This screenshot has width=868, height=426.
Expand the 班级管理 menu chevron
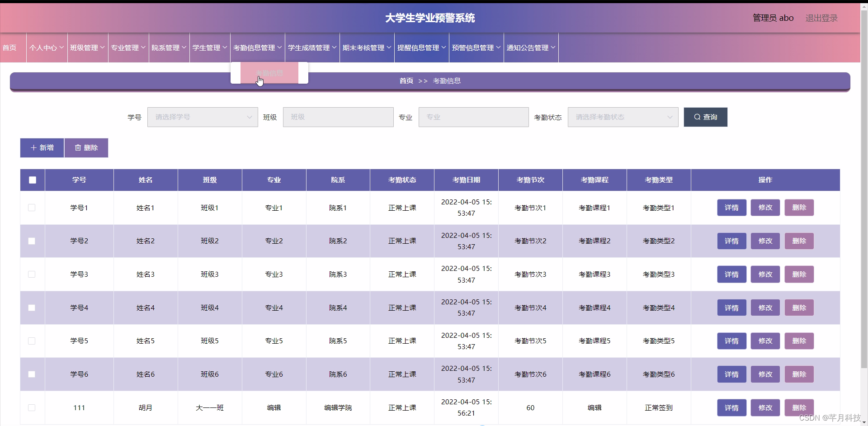[x=102, y=47]
